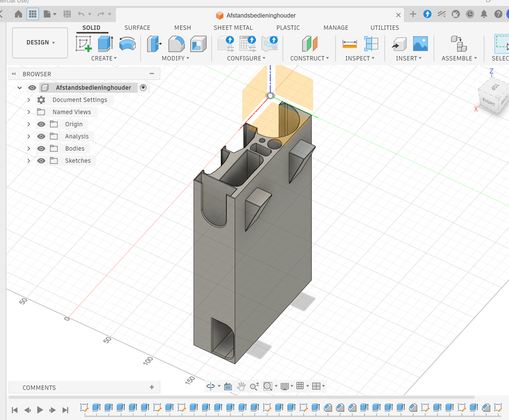Close the Afstandsbedieninghouder document tab
509x420 pixels.
(x=398, y=15)
